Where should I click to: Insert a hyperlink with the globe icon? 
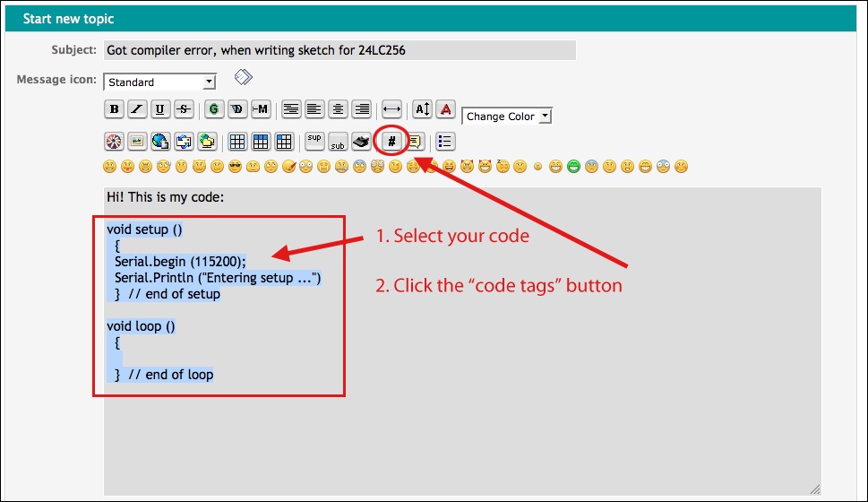point(160,142)
